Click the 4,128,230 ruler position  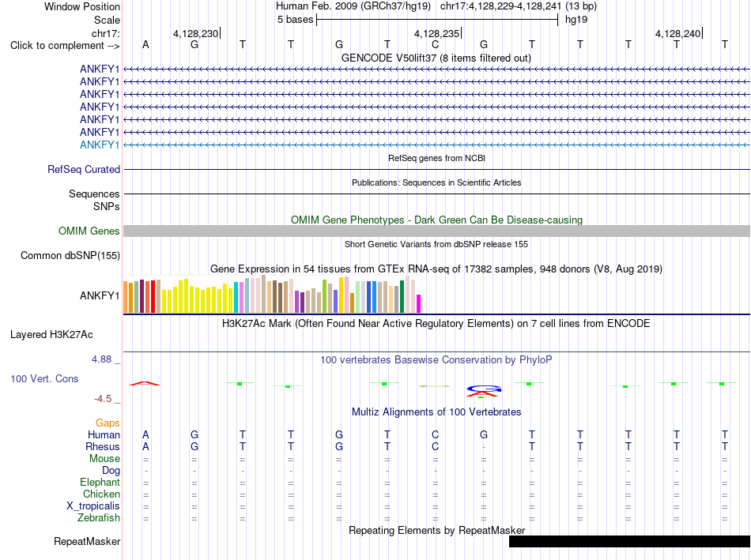click(195, 33)
